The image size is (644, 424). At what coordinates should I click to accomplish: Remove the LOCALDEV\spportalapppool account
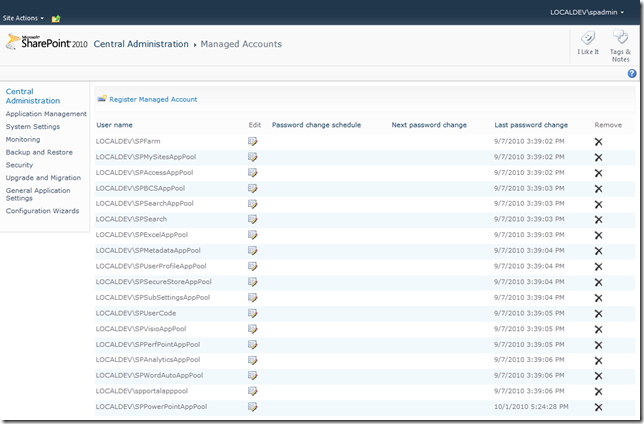[598, 392]
